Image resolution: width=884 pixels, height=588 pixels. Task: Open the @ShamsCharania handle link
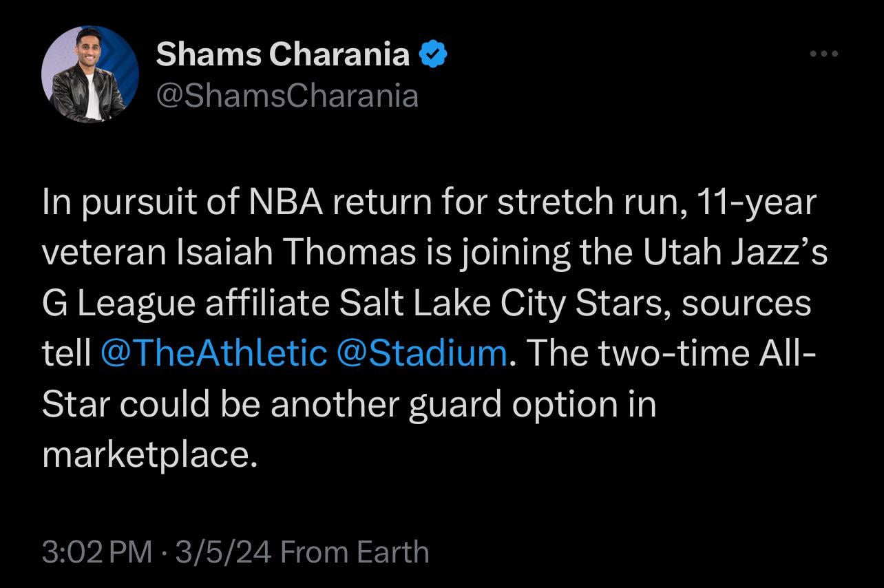pos(287,96)
